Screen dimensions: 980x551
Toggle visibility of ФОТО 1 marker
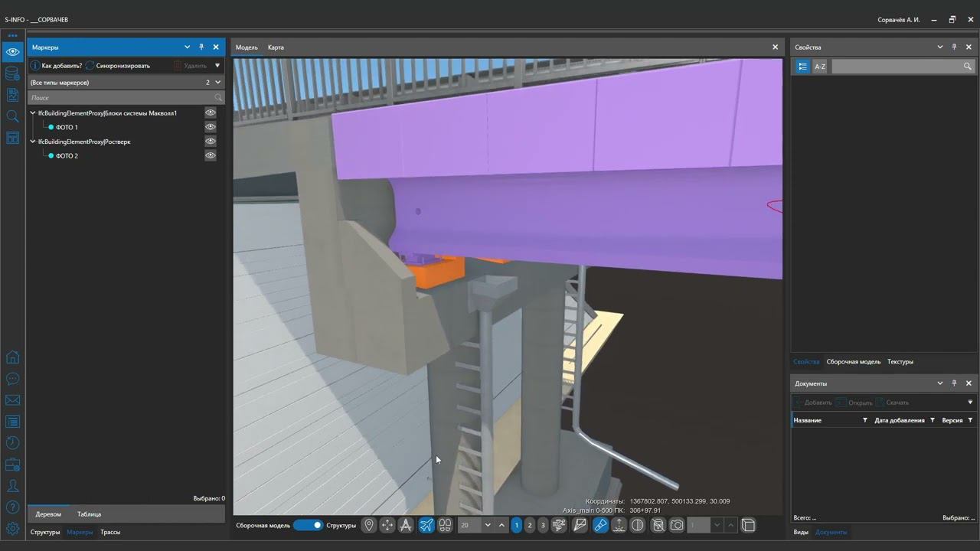pos(210,127)
